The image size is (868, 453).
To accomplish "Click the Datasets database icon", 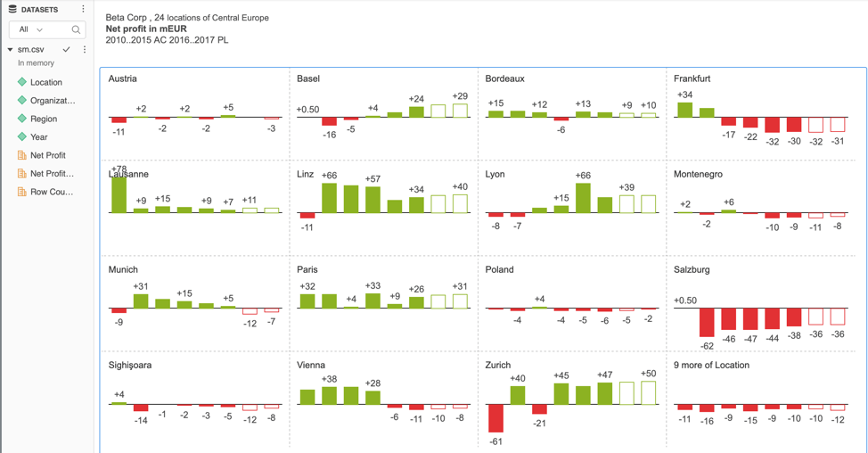I will click(12, 10).
